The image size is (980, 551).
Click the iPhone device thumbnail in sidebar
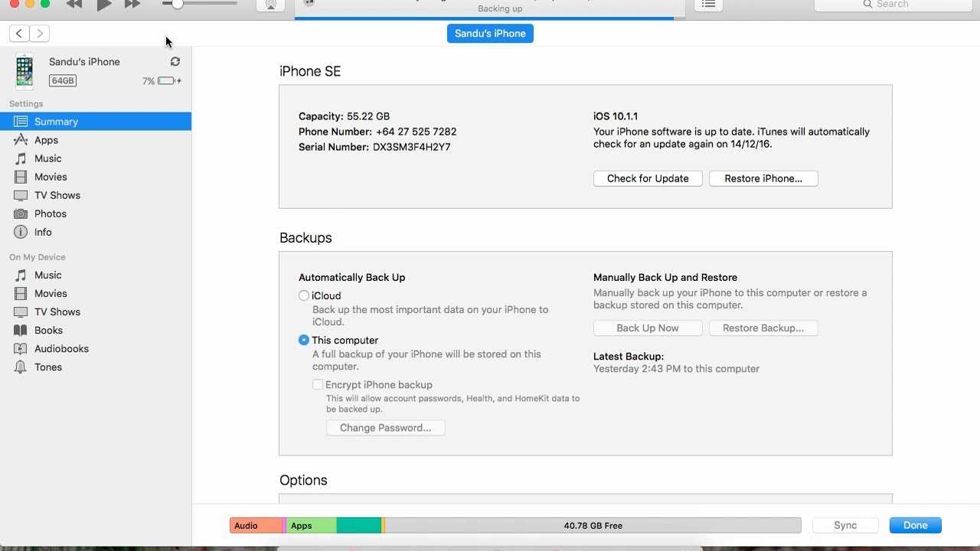(x=24, y=71)
